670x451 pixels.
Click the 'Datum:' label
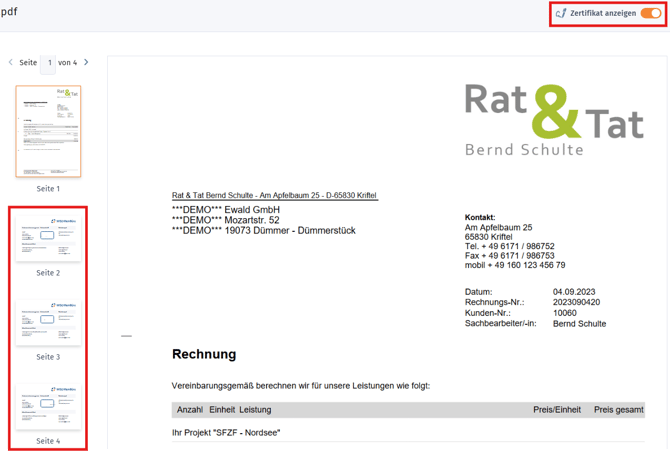pyautogui.click(x=479, y=292)
